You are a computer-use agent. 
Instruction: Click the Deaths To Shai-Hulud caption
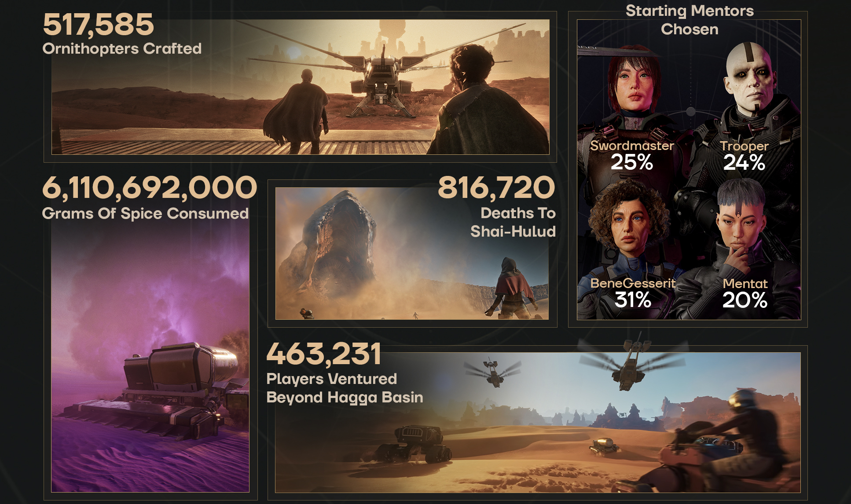[513, 222]
